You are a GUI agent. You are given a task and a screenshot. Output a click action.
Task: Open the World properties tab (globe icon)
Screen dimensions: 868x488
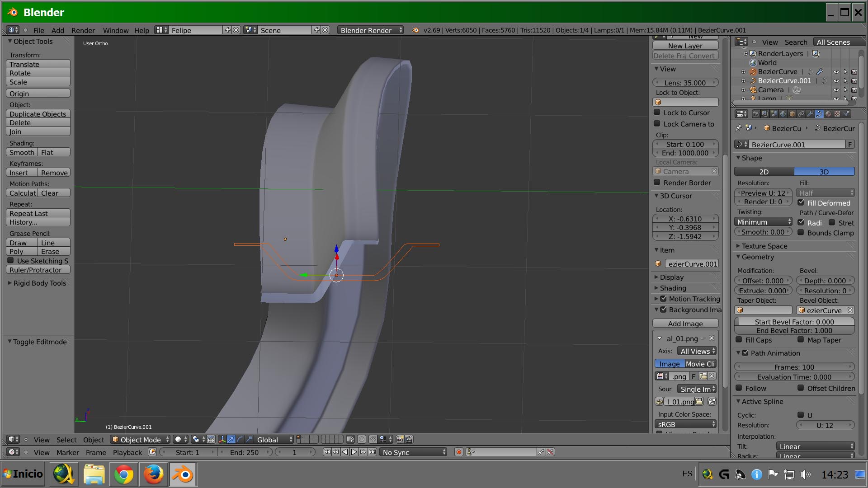(783, 114)
